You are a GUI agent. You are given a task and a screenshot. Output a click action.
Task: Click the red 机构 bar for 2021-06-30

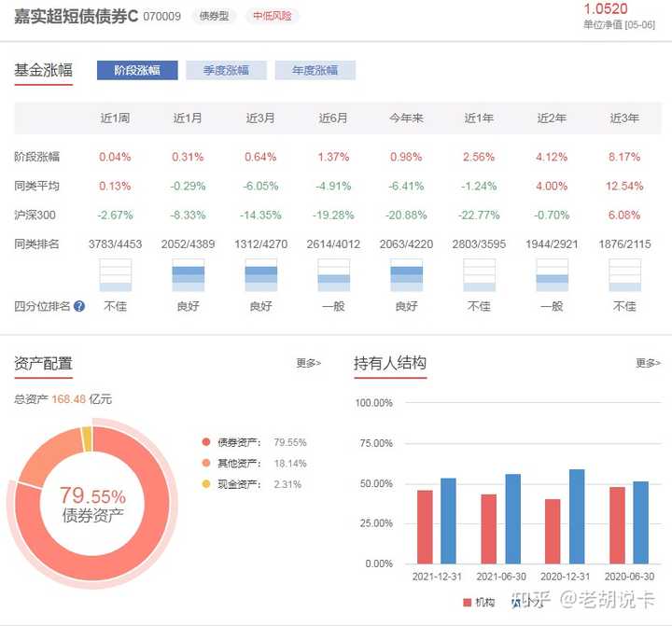point(488,529)
